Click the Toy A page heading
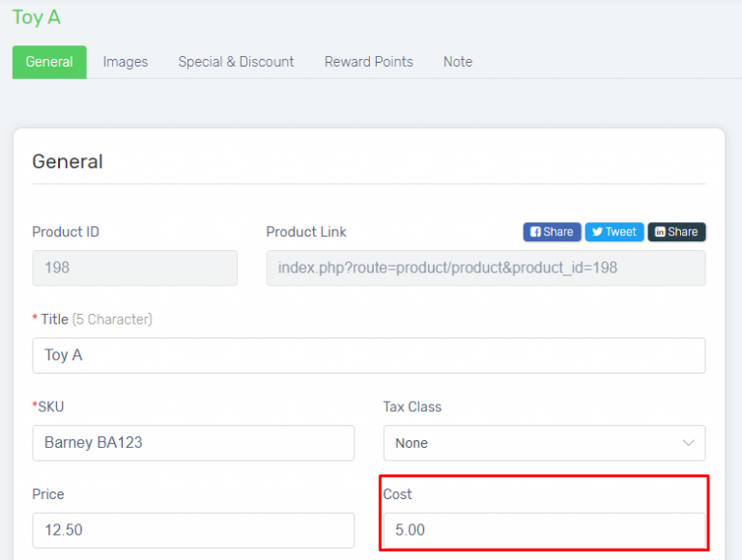Screen dimensions: 742x560 click(37, 17)
